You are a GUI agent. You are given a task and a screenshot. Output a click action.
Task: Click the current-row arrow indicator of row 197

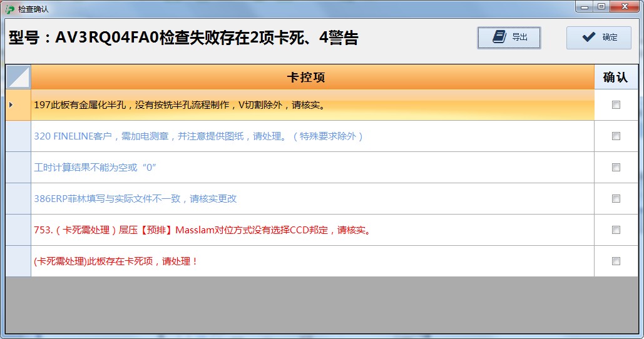point(11,104)
